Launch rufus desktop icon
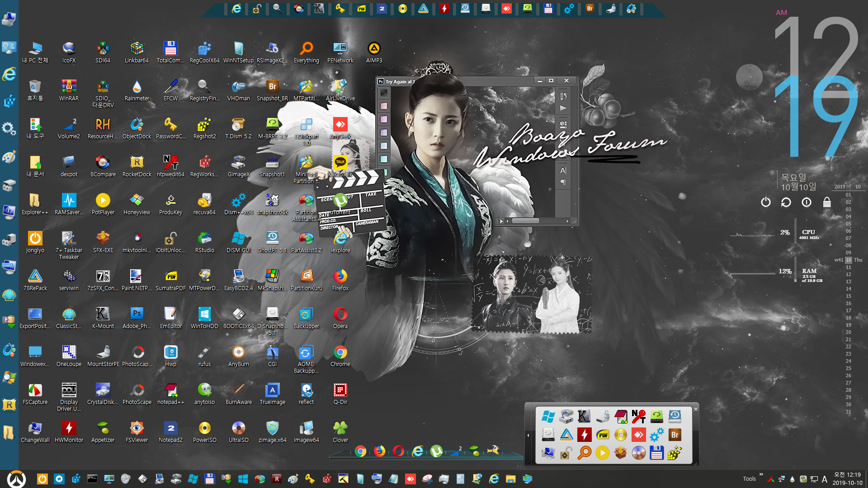Image resolution: width=868 pixels, height=488 pixels. pos(204,356)
